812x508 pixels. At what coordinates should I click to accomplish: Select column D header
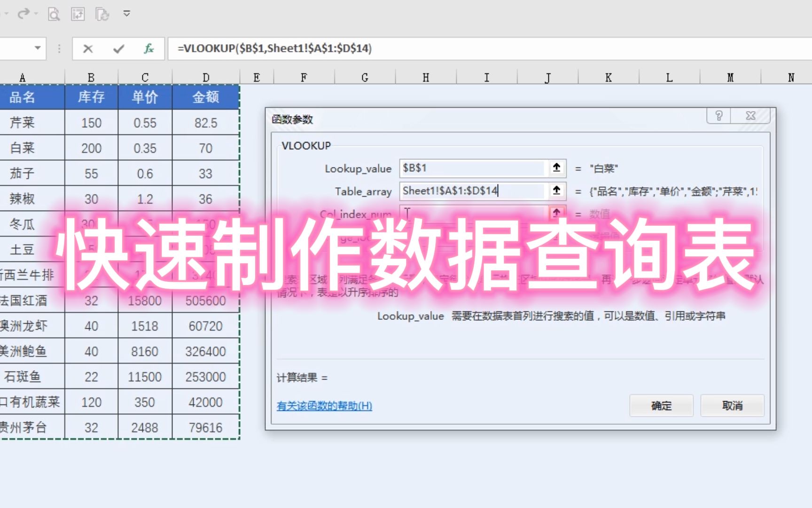(x=206, y=77)
